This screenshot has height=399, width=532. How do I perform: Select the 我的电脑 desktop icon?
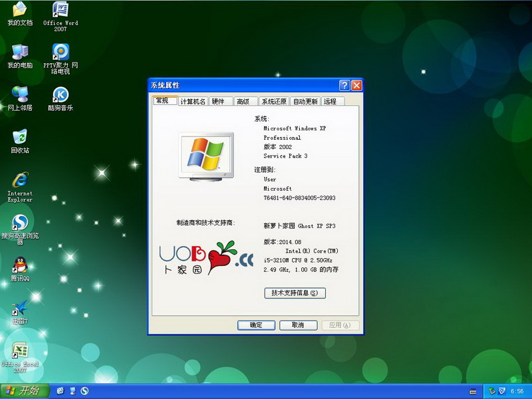click(x=20, y=56)
